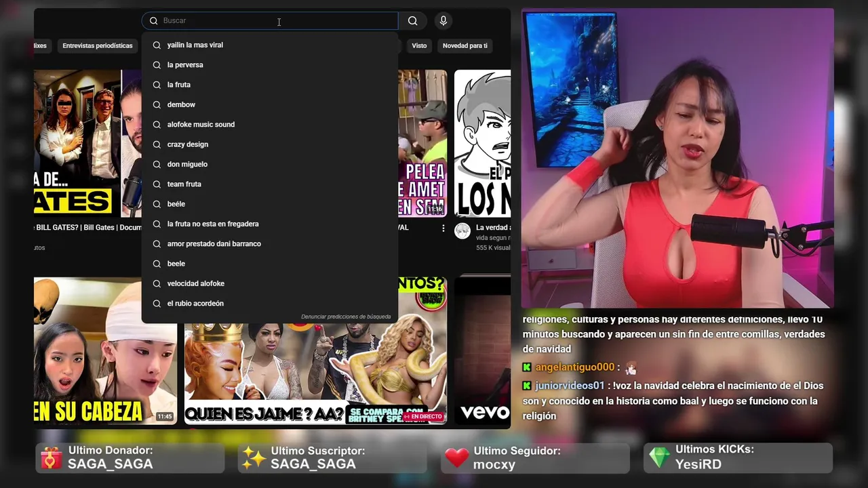Open the 'QUIEN ES JAIME' live thumbnail
This screenshot has width=868, height=488.
[315, 373]
